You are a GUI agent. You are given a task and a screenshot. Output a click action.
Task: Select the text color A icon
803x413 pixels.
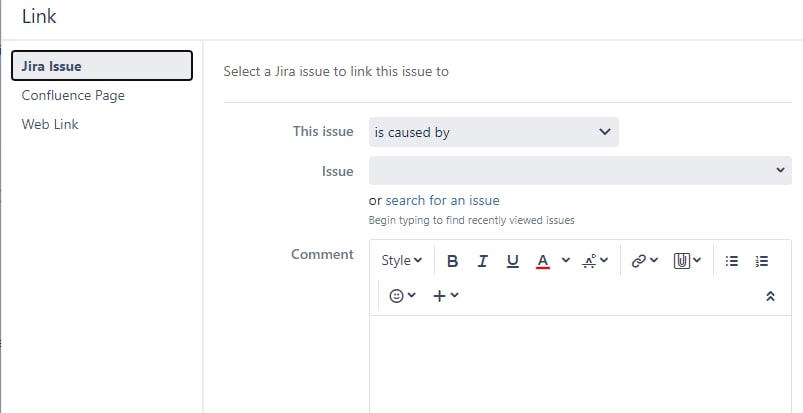(543, 261)
